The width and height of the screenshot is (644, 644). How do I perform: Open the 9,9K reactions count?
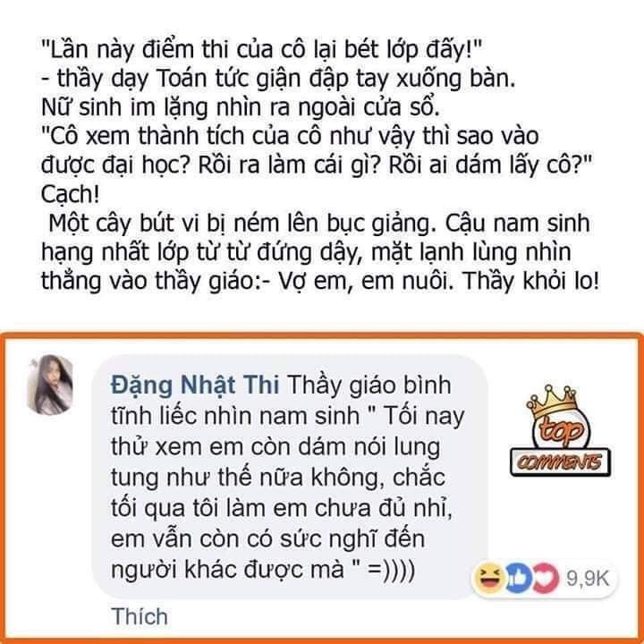click(x=588, y=579)
